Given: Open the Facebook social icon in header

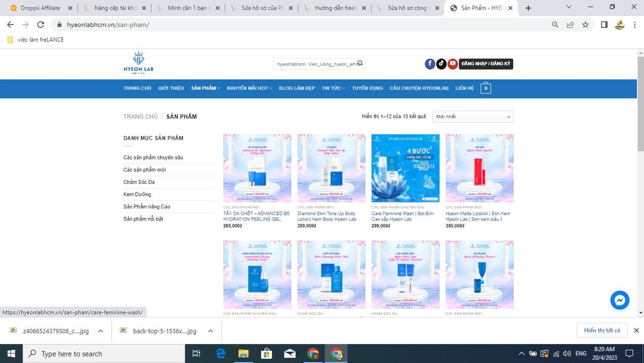Looking at the screenshot, I should pyautogui.click(x=430, y=64).
